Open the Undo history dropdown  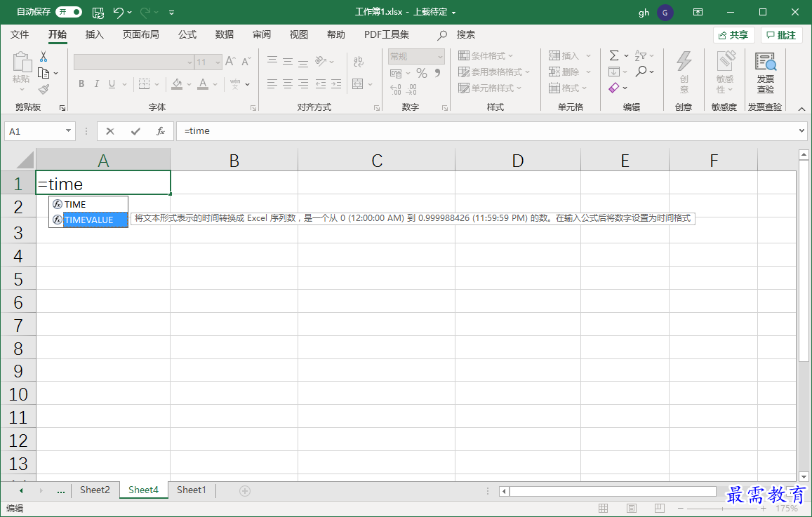point(129,12)
